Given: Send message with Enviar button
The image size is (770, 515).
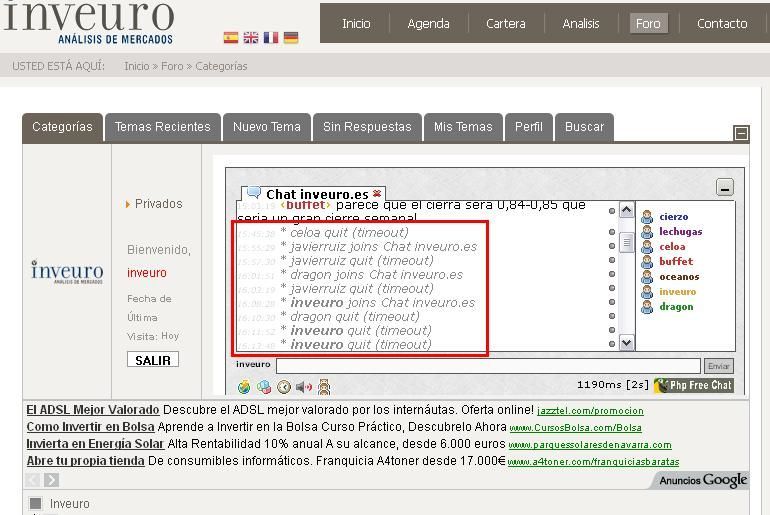Looking at the screenshot, I should [x=719, y=366].
